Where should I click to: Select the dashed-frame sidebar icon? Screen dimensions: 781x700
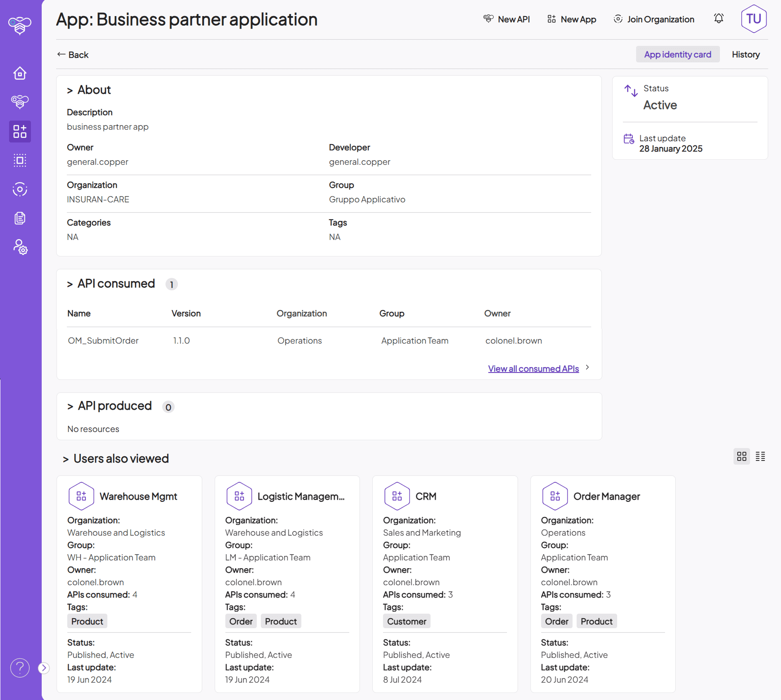(19, 160)
